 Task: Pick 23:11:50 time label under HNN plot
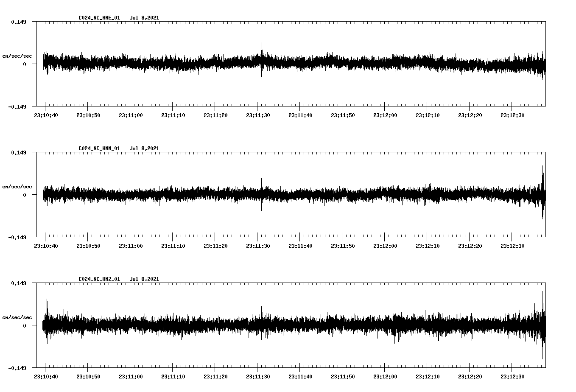point(343,246)
